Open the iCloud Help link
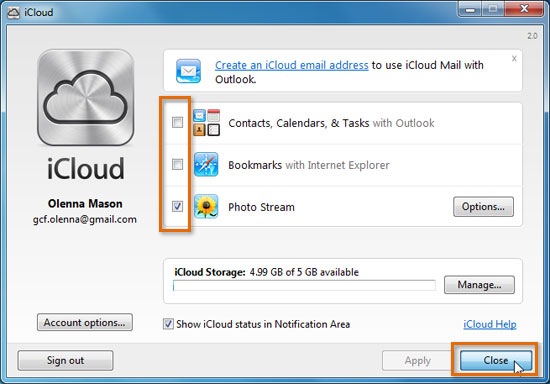This screenshot has height=384, width=550. point(490,324)
